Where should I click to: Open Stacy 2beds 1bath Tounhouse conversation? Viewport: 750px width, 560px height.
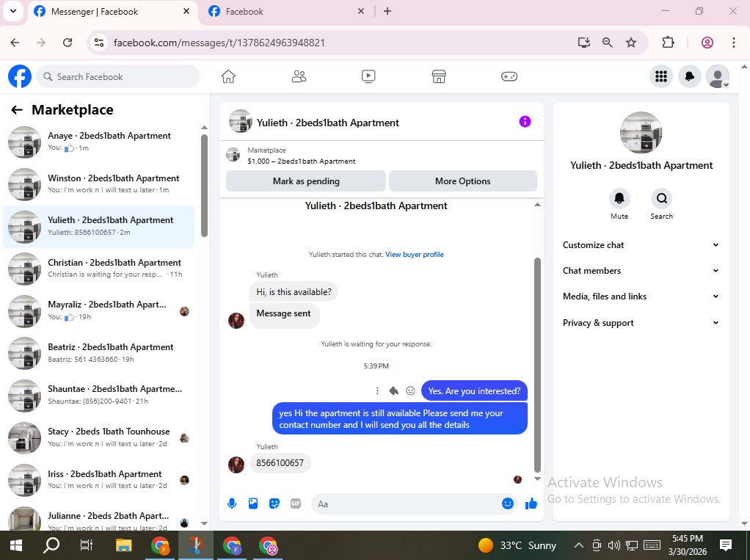(x=99, y=438)
